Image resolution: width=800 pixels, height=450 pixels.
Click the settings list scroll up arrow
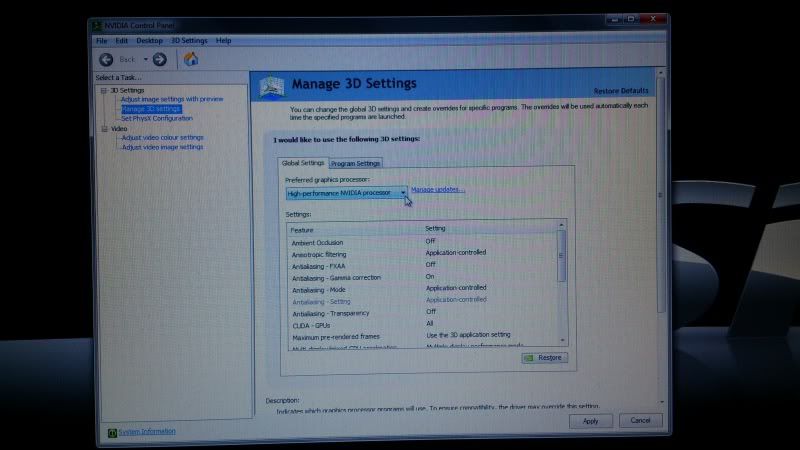click(562, 225)
